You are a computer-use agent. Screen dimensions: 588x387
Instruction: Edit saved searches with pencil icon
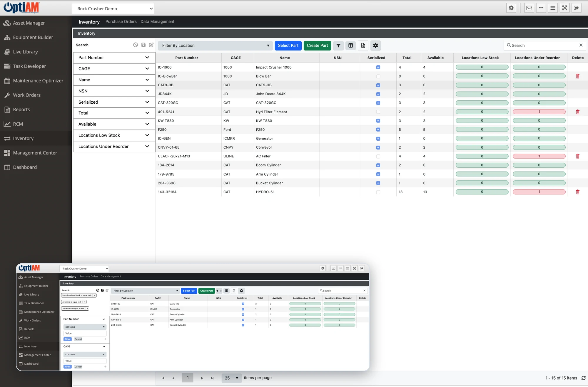(x=151, y=45)
